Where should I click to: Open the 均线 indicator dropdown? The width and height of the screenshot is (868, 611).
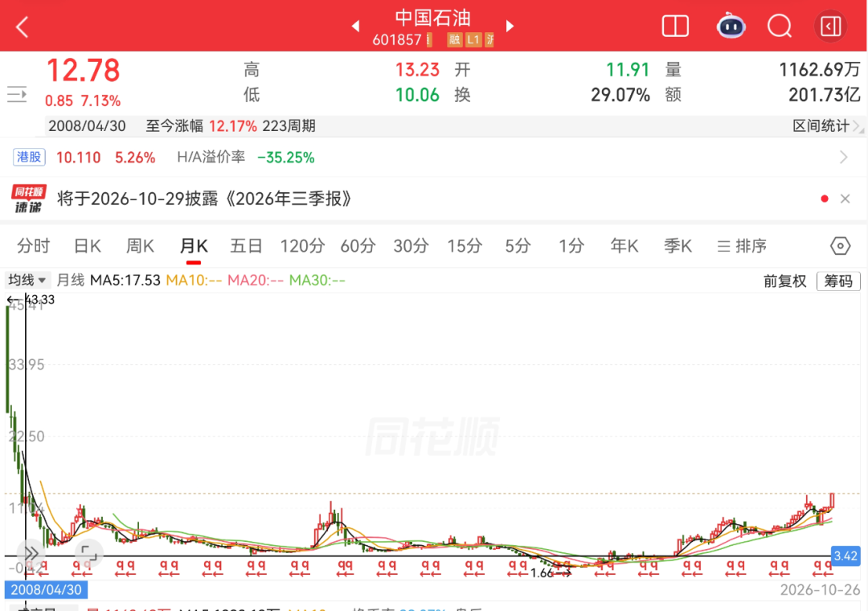27,281
